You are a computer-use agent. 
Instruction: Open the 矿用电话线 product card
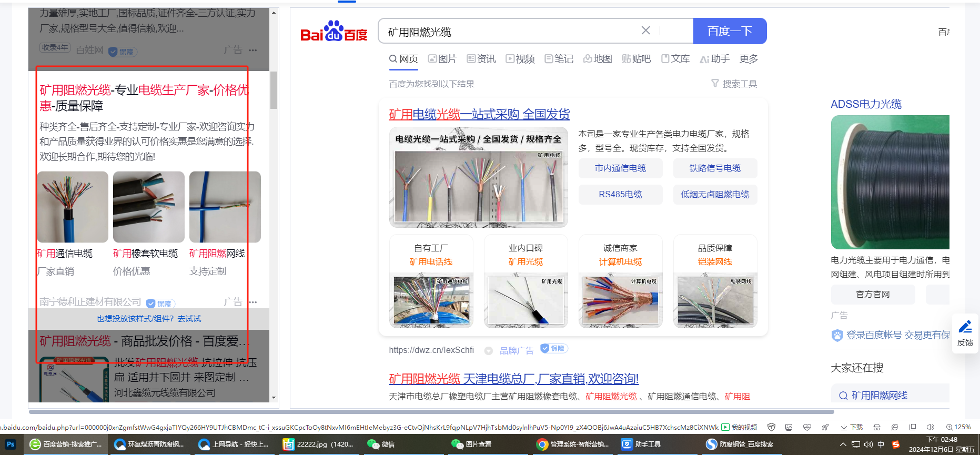431,281
